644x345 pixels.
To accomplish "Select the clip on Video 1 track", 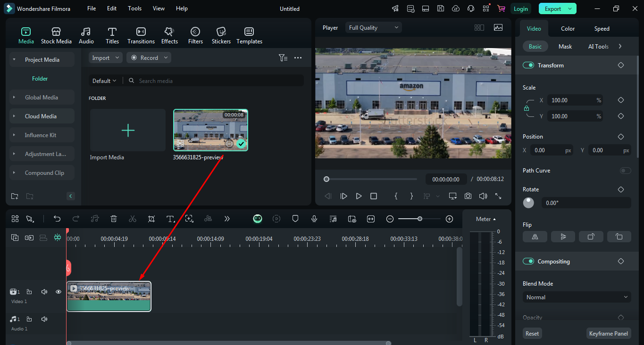I will (109, 296).
